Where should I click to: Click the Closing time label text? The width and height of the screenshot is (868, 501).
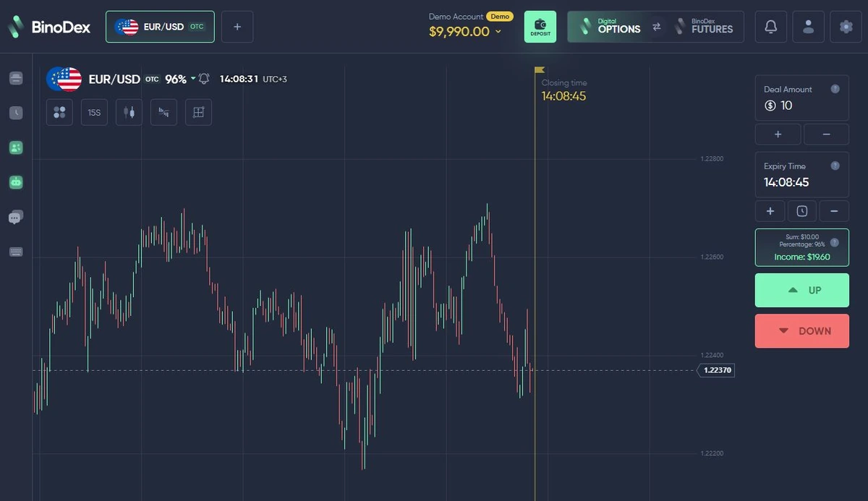(x=564, y=83)
